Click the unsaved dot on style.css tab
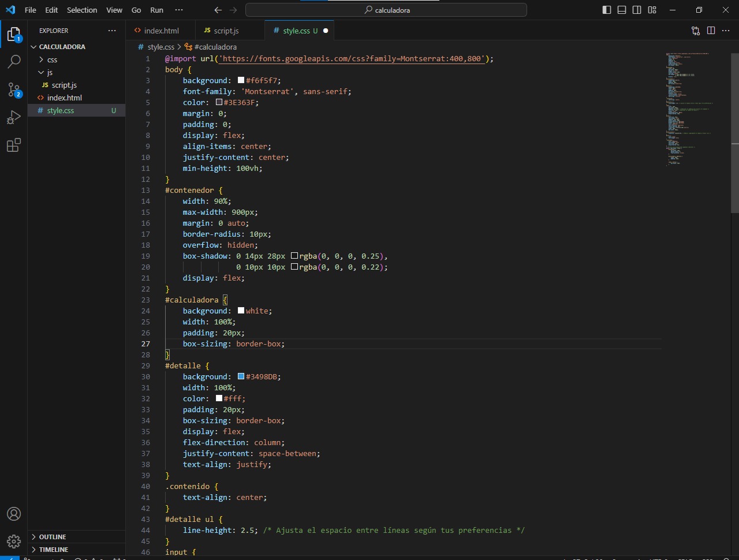This screenshot has width=739, height=560. pos(326,31)
